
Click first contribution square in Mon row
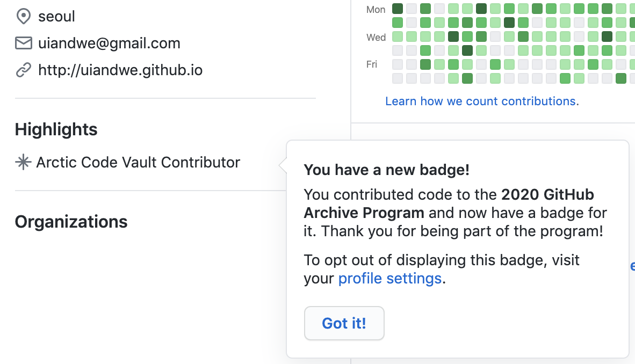[398, 9]
